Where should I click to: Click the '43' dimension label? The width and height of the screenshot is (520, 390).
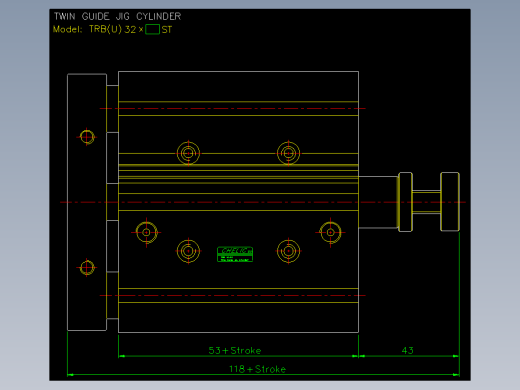[x=407, y=350]
